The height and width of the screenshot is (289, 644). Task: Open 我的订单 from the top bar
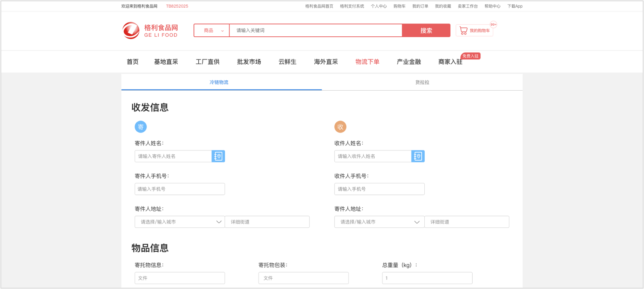click(420, 6)
